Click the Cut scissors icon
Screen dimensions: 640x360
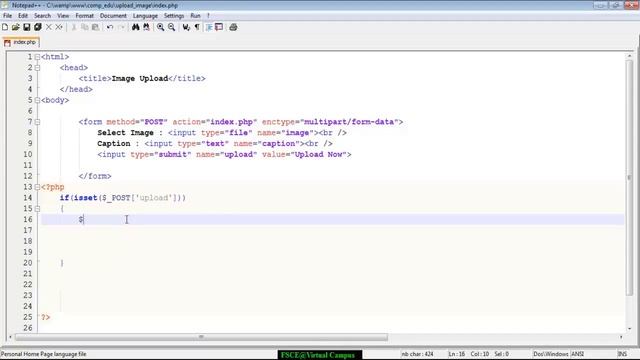pyautogui.click(x=74, y=27)
